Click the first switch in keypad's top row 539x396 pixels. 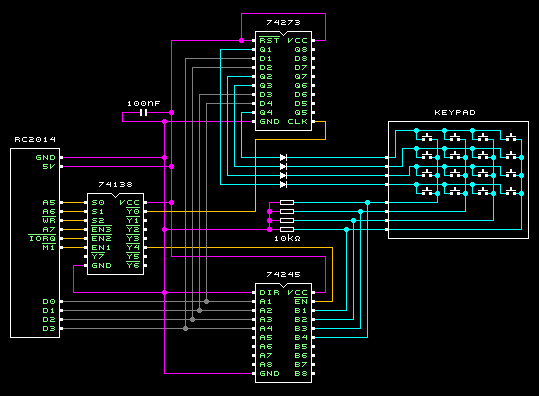click(427, 138)
